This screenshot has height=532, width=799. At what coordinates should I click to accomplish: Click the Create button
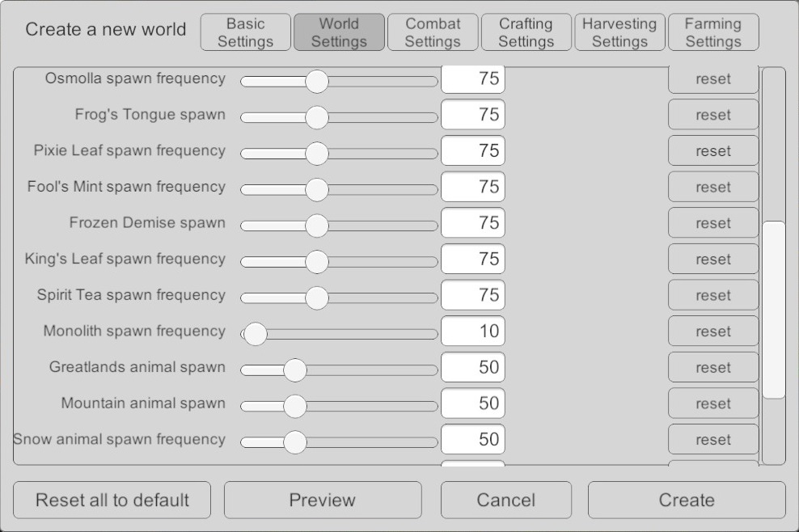click(x=686, y=500)
